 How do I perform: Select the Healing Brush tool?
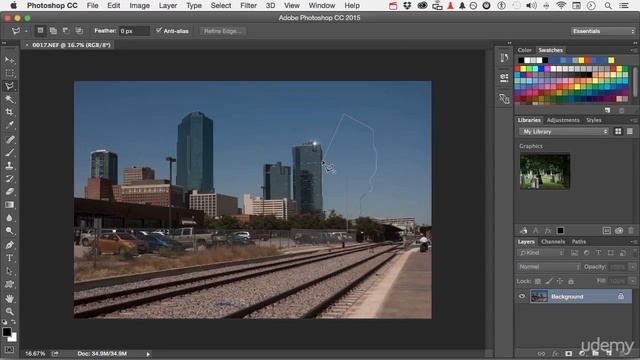pyautogui.click(x=9, y=140)
